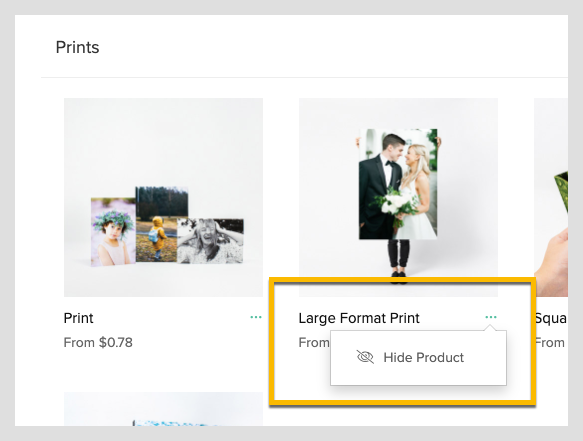Image resolution: width=583 pixels, height=441 pixels.
Task: Click the From price under Large Format Print
Action: click(314, 342)
